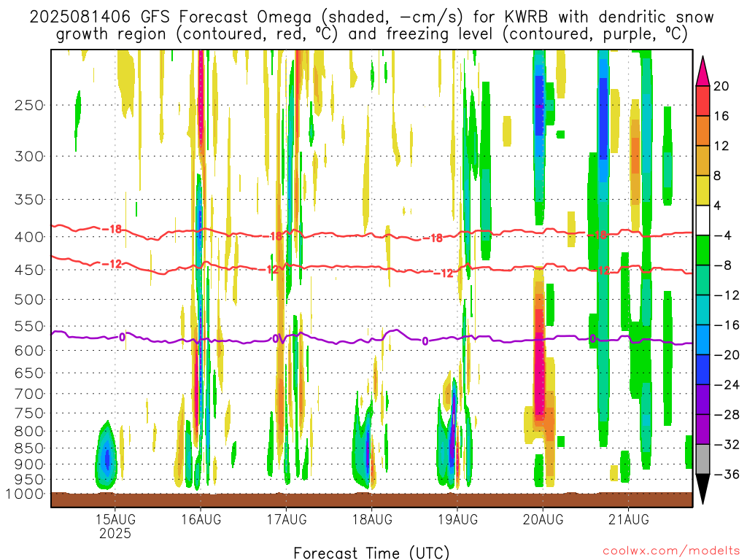Click the gold colorbar swatch between 8 and 12
This screenshot has width=747, height=560.
(x=703, y=161)
